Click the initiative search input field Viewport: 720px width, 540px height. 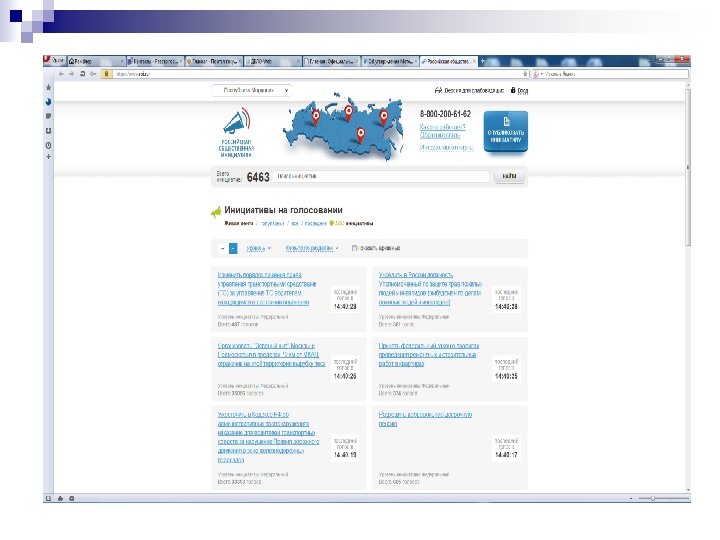pos(381,176)
